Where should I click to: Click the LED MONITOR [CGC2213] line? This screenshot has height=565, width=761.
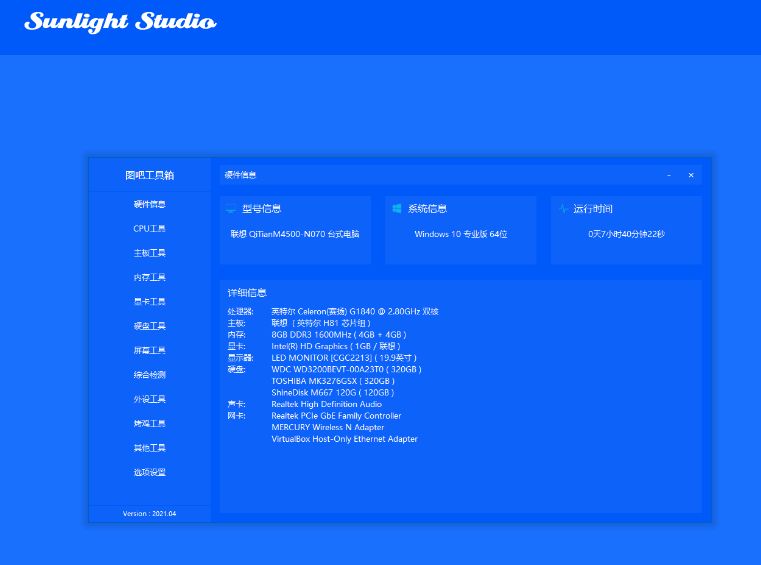pyautogui.click(x=344, y=358)
